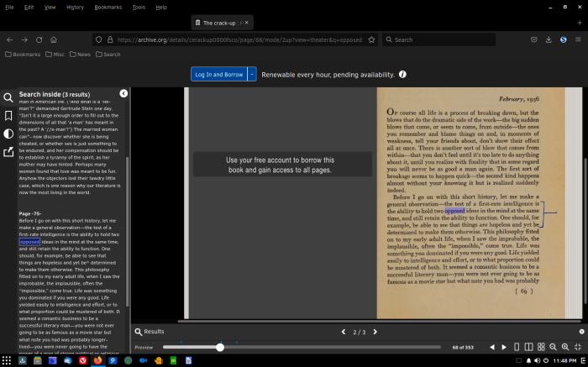Open News bookmarks folder
Screen dimensions: 588x367
coord(80,55)
